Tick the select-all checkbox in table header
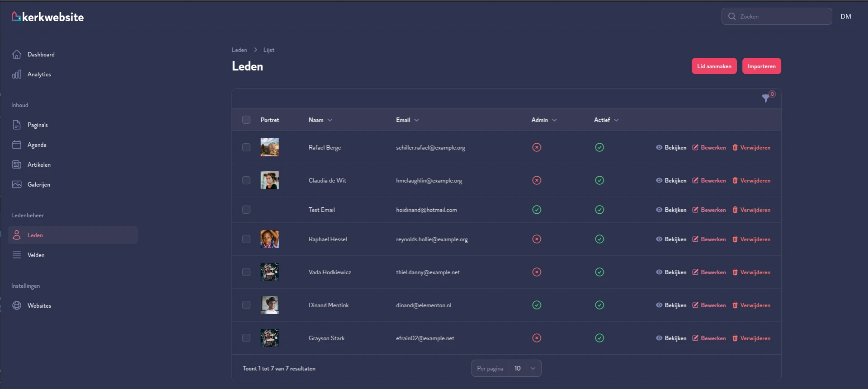This screenshot has width=868, height=389. (x=246, y=120)
